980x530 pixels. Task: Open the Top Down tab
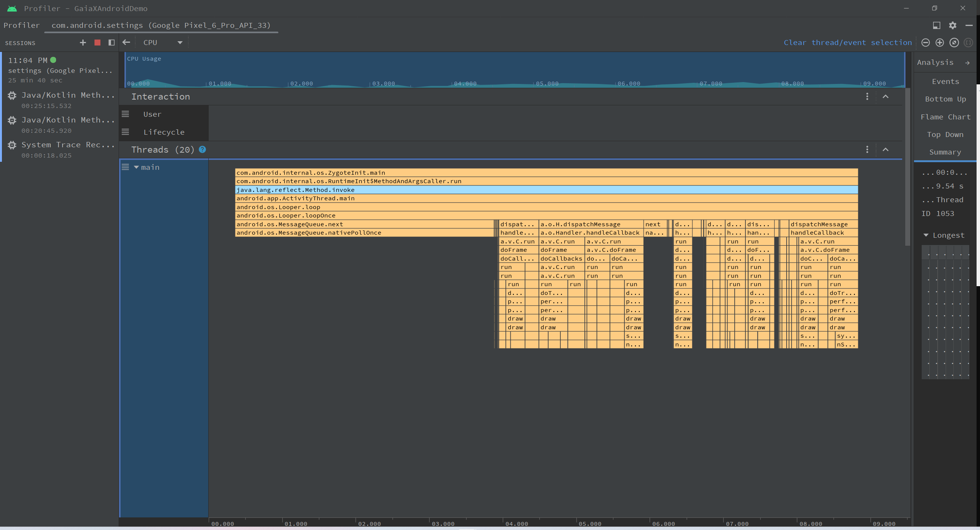pos(945,134)
